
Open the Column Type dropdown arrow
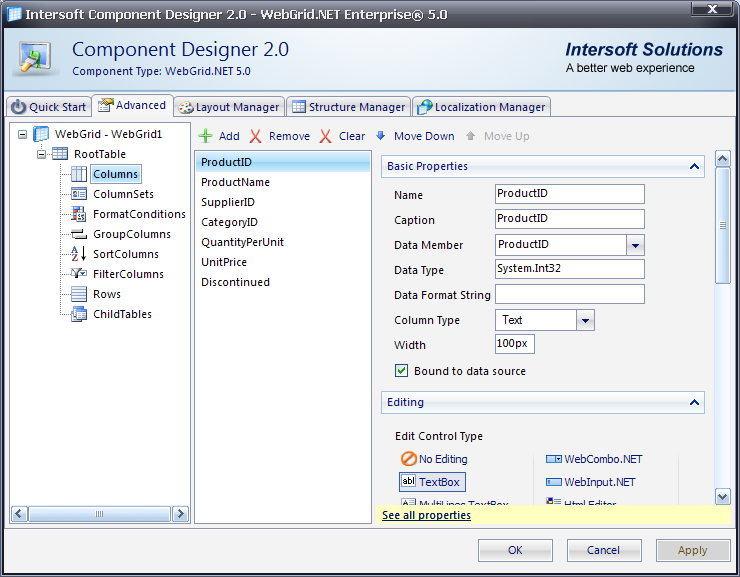point(585,320)
